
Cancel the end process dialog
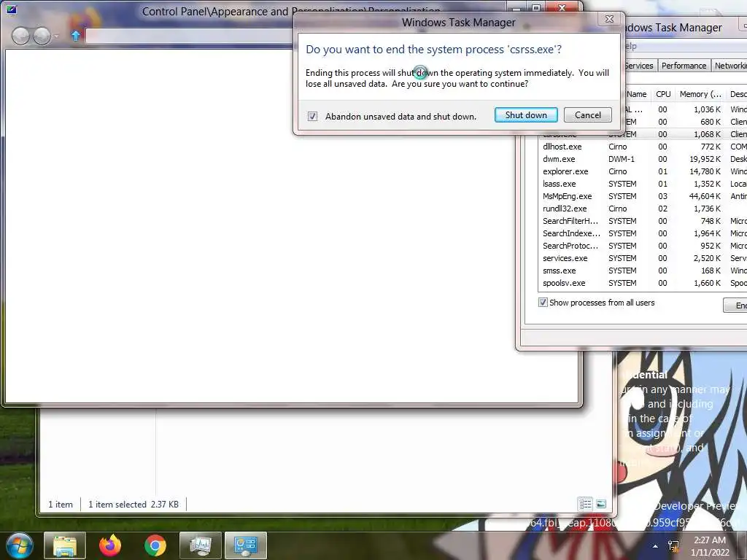(587, 114)
